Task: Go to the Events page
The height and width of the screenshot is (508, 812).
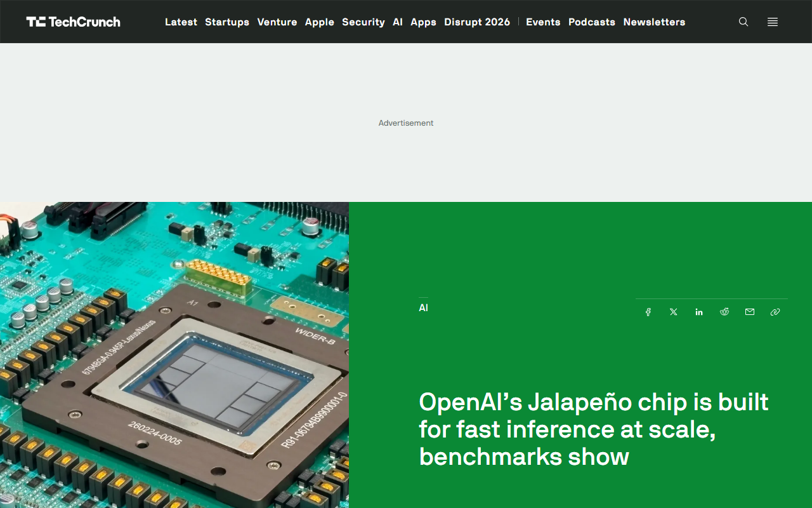Action: tap(543, 22)
